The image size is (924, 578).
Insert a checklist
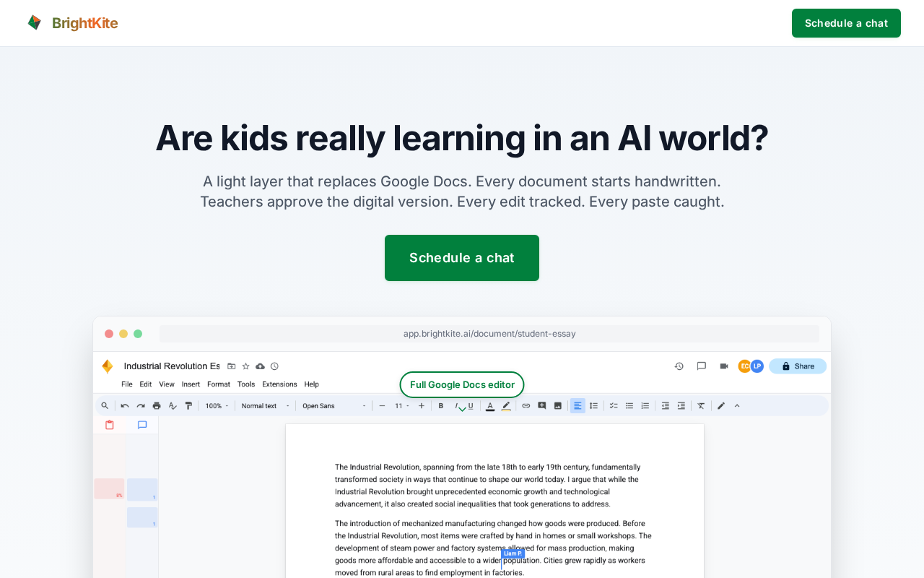click(x=614, y=406)
